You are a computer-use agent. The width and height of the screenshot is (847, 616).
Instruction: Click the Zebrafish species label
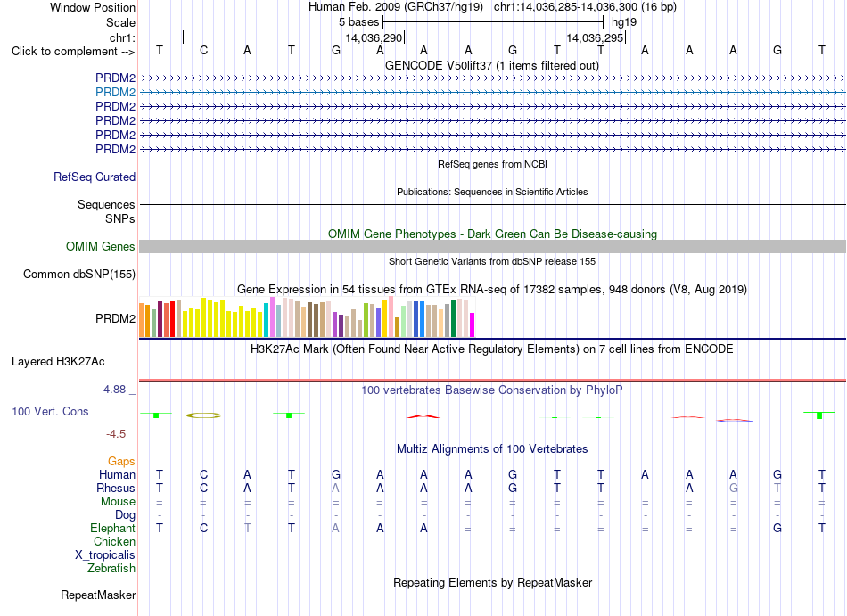[111, 569]
